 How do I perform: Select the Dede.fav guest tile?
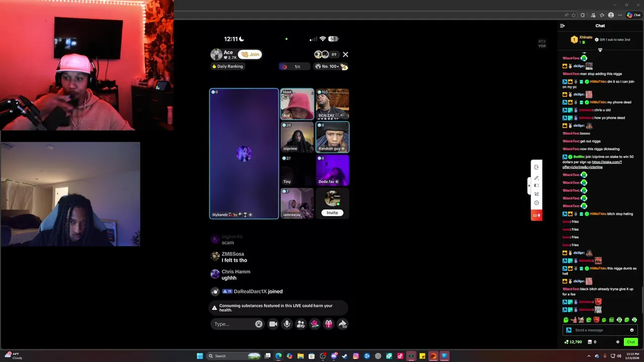pos(332,170)
